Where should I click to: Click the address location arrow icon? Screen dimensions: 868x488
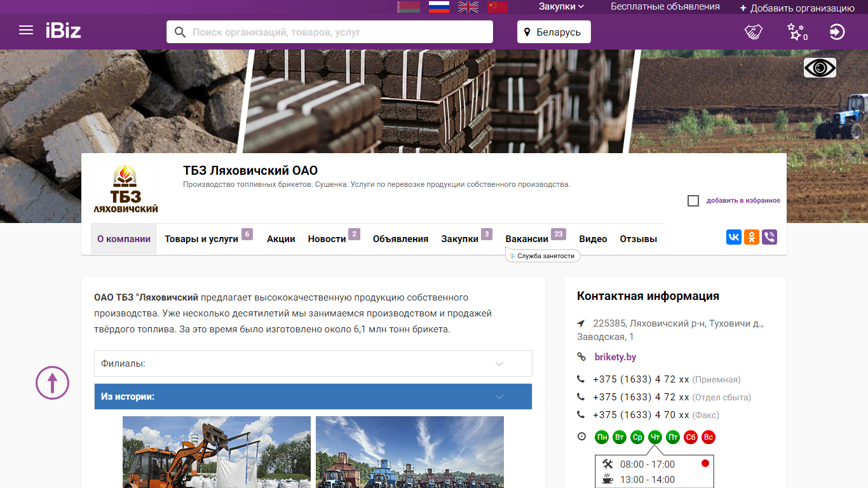(581, 323)
